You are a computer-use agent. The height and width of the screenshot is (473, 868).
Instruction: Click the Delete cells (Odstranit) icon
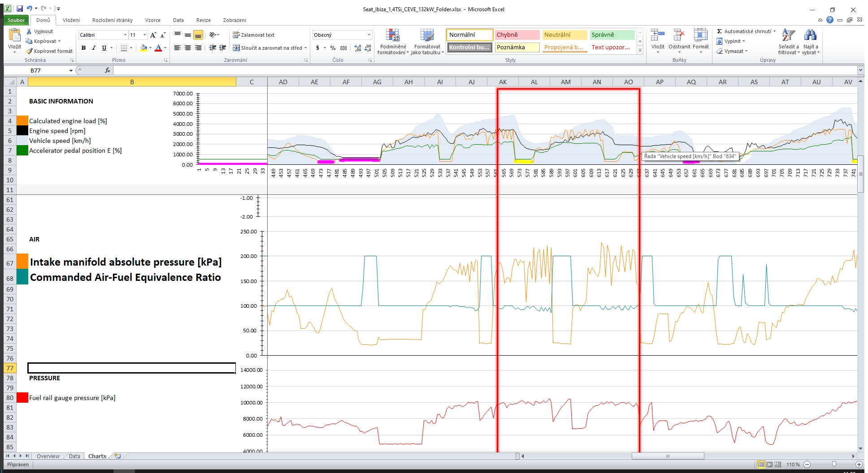pyautogui.click(x=679, y=35)
